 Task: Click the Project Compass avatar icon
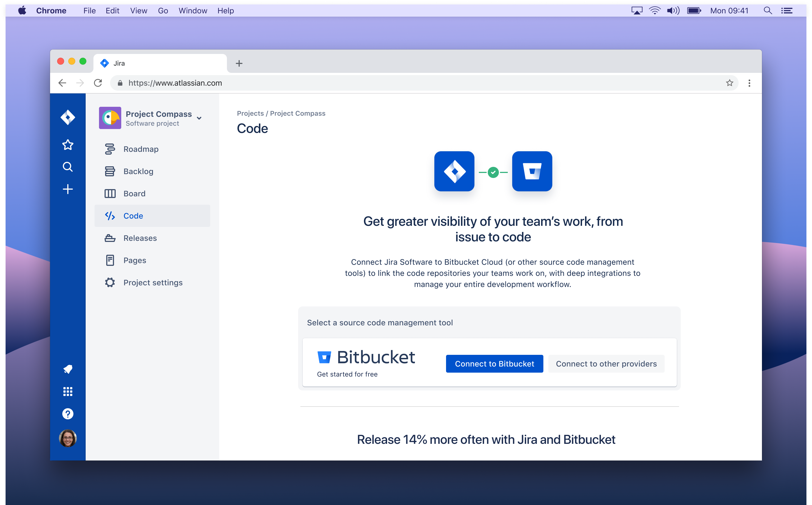[x=110, y=118]
